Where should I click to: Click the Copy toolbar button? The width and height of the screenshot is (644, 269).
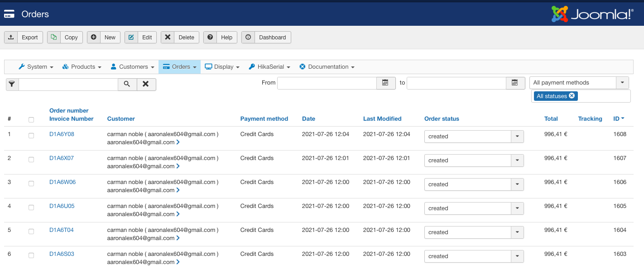click(x=65, y=37)
